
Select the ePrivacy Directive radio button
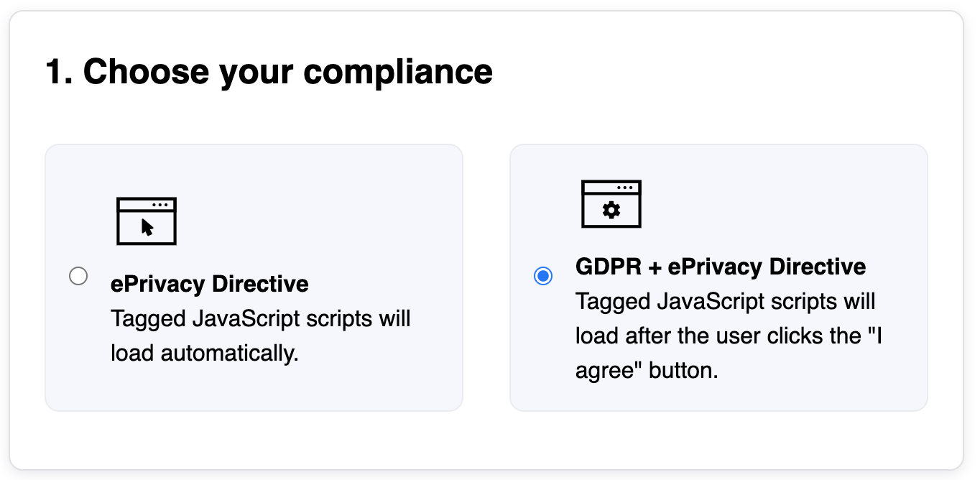78,276
